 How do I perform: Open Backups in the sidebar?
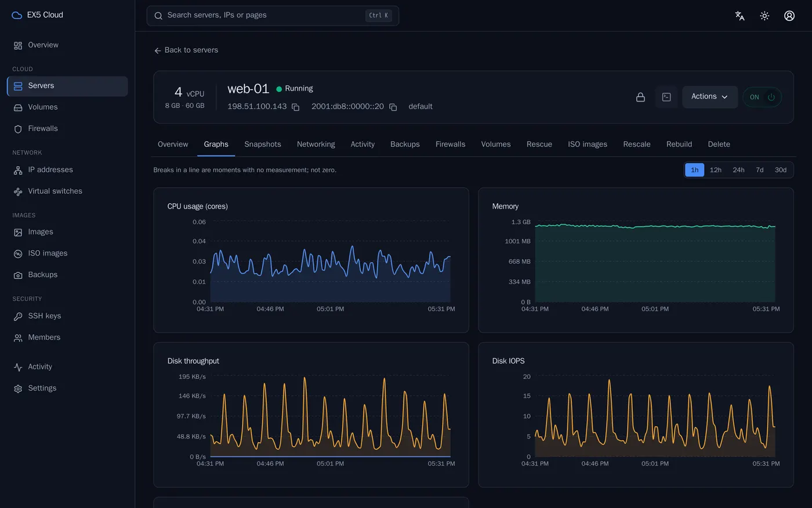[67, 275]
